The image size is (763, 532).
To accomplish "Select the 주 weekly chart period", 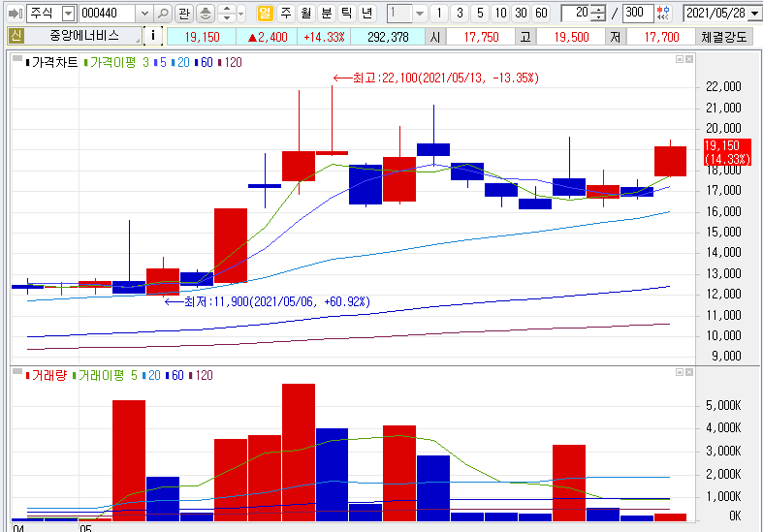I will pos(286,14).
